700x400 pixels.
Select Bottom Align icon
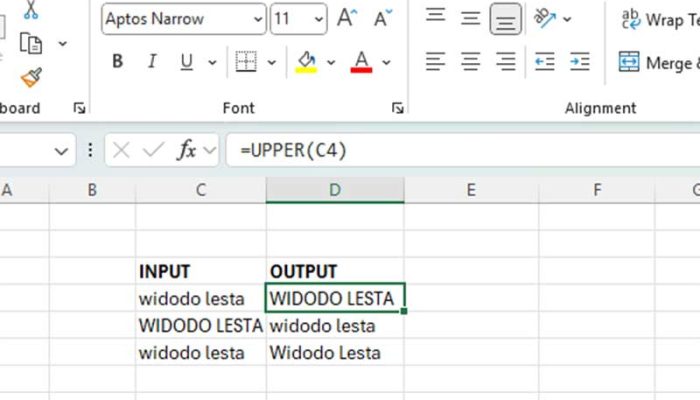pos(505,19)
